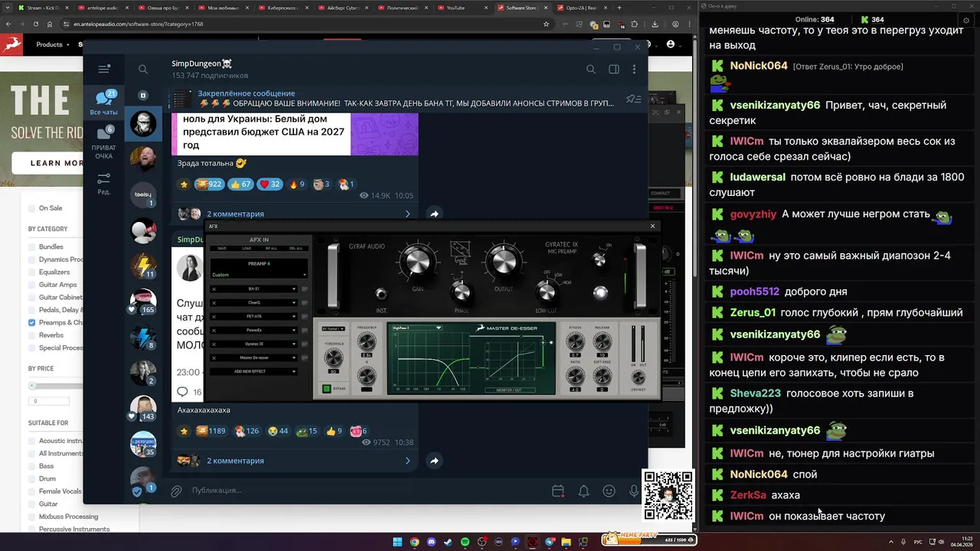Toggle the notification bell in message bar

click(x=583, y=491)
